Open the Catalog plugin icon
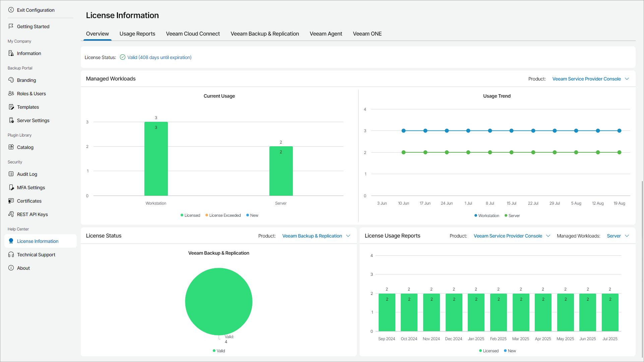 [11, 147]
